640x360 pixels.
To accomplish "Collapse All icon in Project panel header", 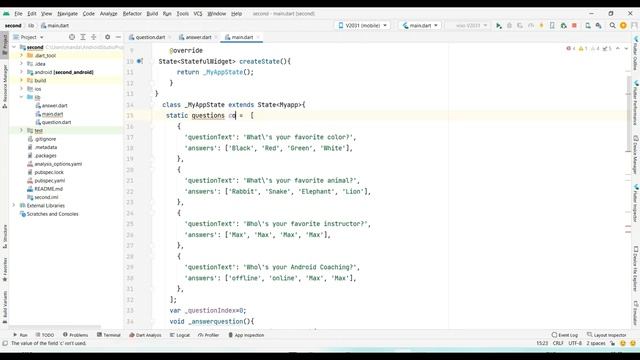I will (x=93, y=37).
